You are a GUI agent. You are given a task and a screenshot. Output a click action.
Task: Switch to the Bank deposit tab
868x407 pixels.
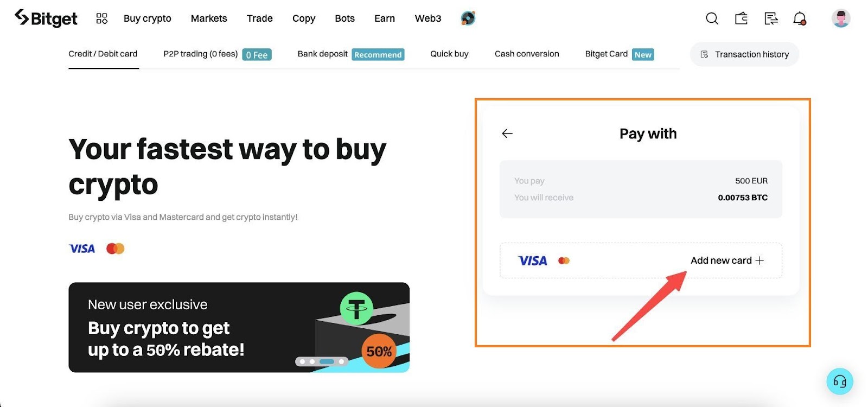[x=351, y=54]
